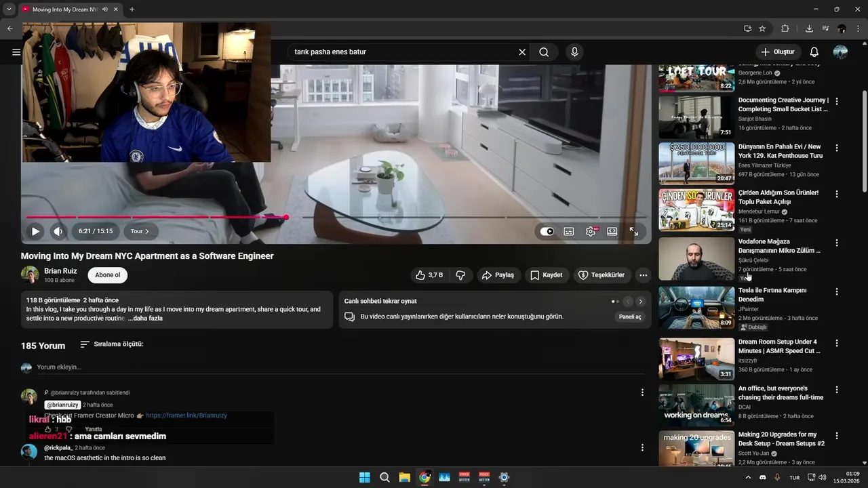Open Brian Ruiz channel name
The width and height of the screenshot is (868, 488).
click(60, 271)
